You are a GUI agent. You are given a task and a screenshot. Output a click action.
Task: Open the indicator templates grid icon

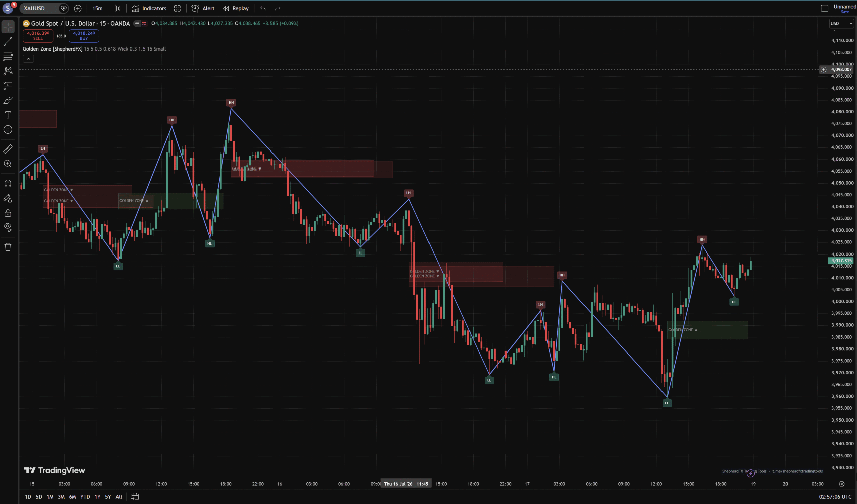177,8
